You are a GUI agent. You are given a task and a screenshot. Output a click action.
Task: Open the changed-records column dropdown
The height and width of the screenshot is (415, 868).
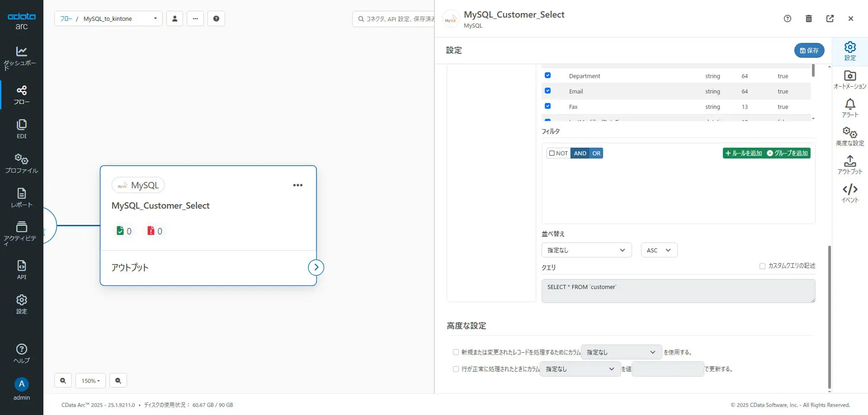[x=622, y=352]
